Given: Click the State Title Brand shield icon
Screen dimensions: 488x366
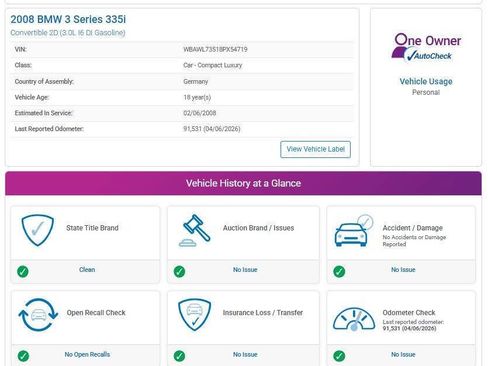Looking at the screenshot, I should 37,230.
